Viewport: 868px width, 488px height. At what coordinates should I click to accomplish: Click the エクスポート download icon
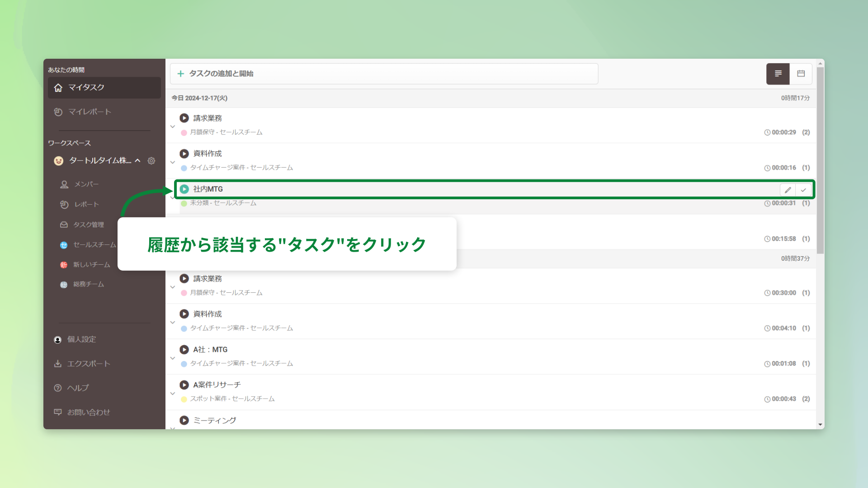(x=58, y=363)
